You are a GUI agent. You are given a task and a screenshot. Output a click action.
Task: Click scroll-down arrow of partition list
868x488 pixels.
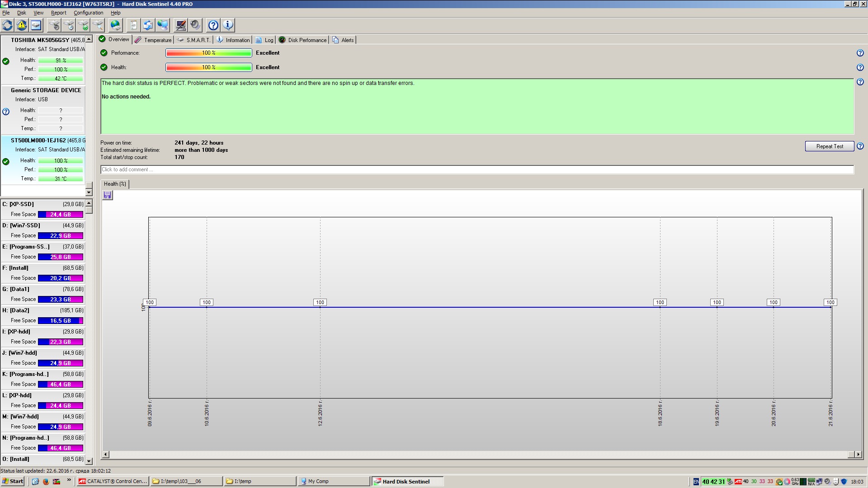tap(89, 461)
